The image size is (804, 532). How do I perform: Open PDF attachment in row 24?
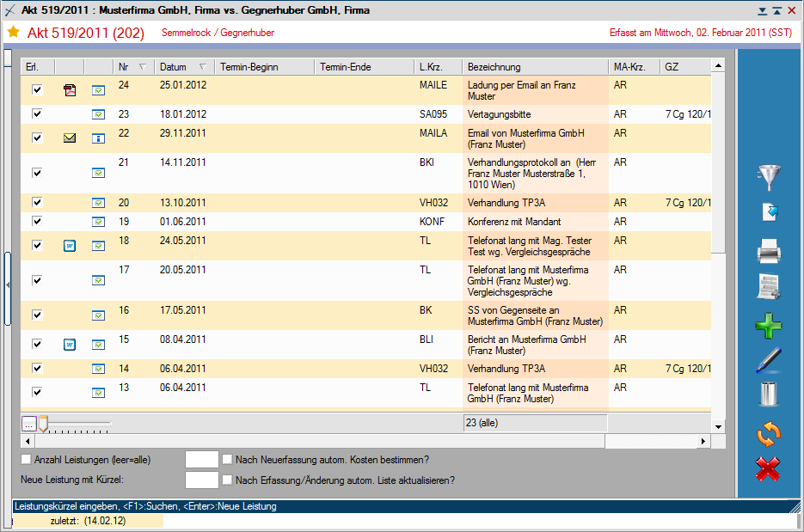tap(71, 89)
